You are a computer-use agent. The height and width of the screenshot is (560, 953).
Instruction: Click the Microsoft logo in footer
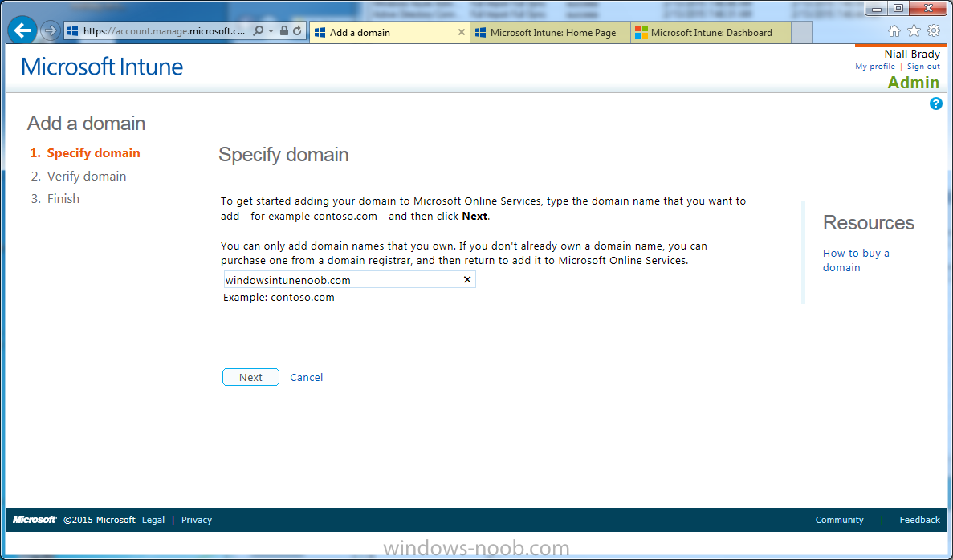tap(35, 520)
